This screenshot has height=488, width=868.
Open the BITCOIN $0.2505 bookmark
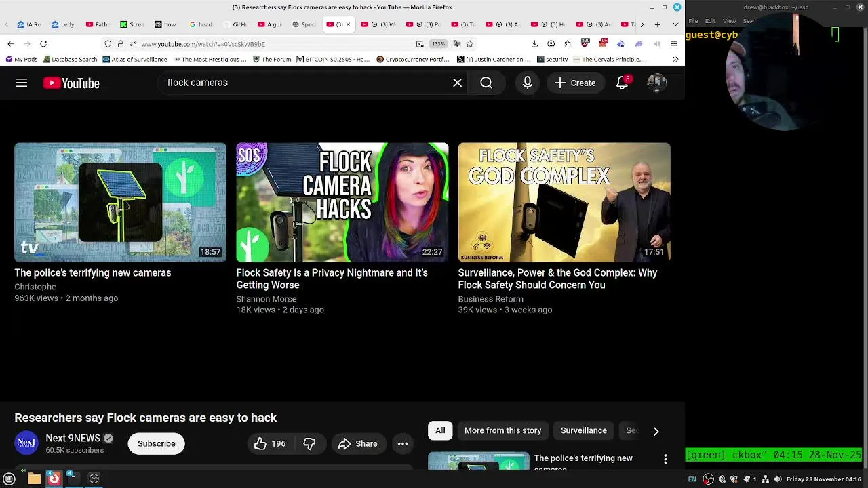[333, 59]
